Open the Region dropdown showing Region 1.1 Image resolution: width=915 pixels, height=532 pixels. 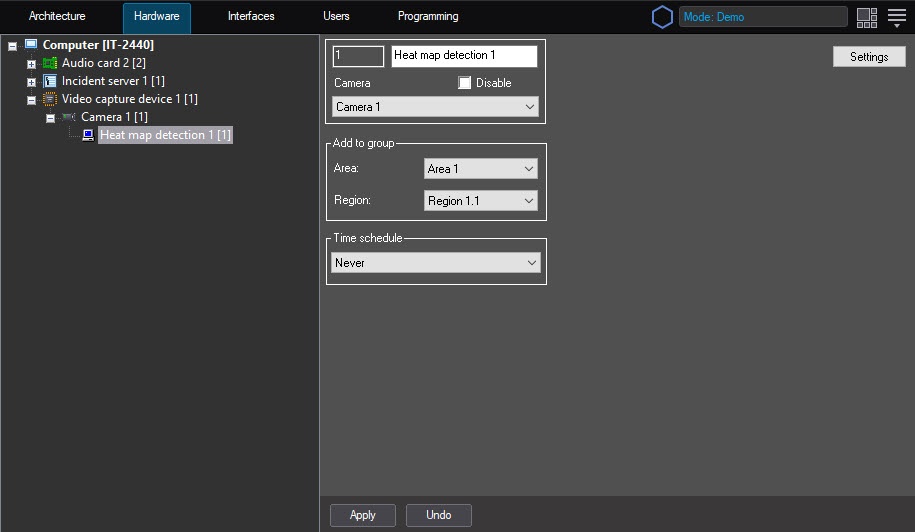[x=481, y=201]
